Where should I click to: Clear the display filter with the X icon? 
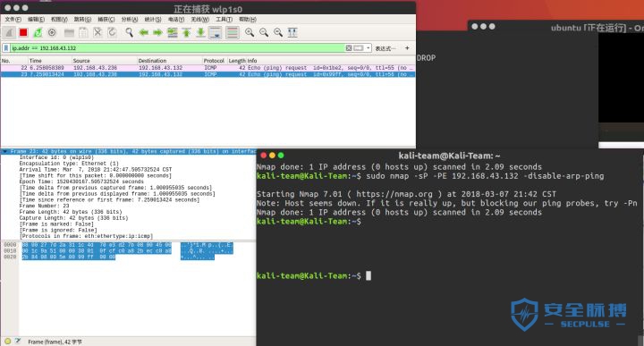[349, 48]
